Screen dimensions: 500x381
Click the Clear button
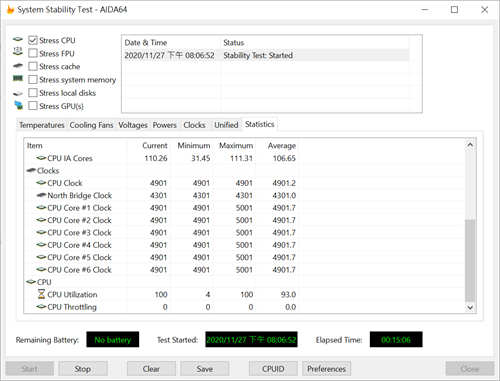pos(151,369)
